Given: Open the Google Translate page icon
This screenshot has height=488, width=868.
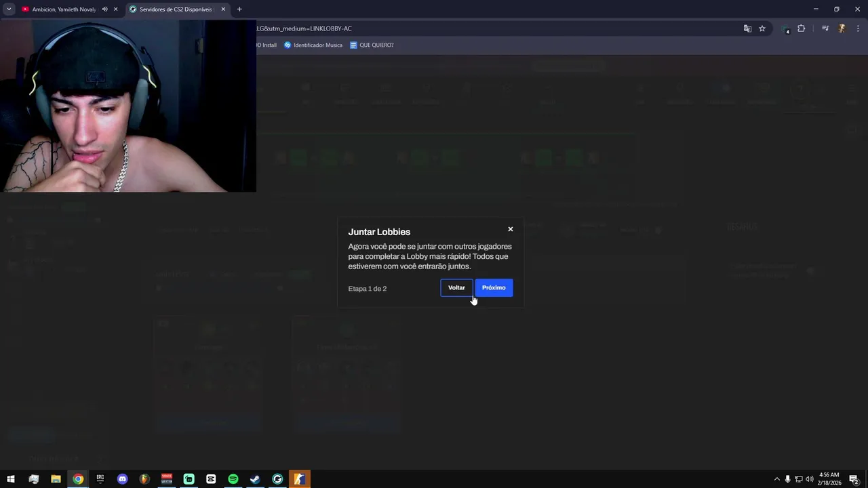Looking at the screenshot, I should click(x=747, y=28).
